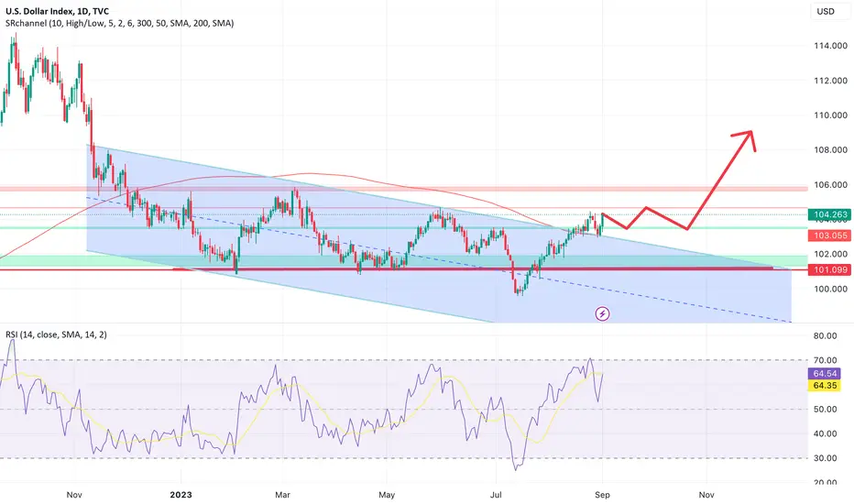Open the USD currency selector
Viewport: 854px width, 504px height.
point(830,11)
